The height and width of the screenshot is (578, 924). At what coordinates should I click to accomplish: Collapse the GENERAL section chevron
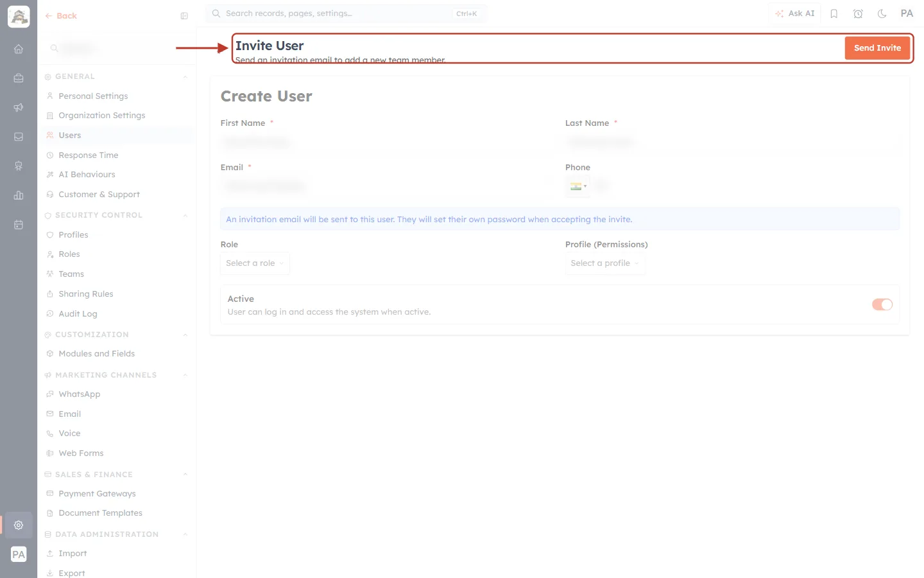185,77
